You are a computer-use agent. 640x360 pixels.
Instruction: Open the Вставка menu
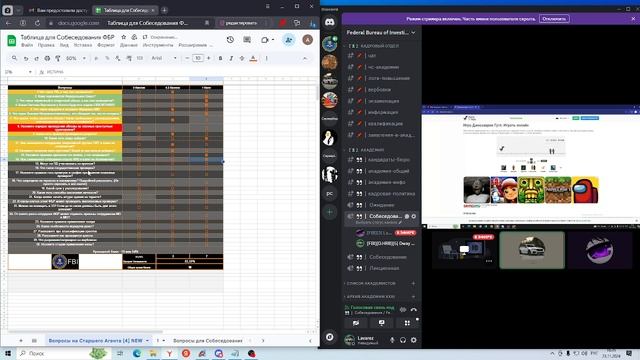click(x=83, y=45)
